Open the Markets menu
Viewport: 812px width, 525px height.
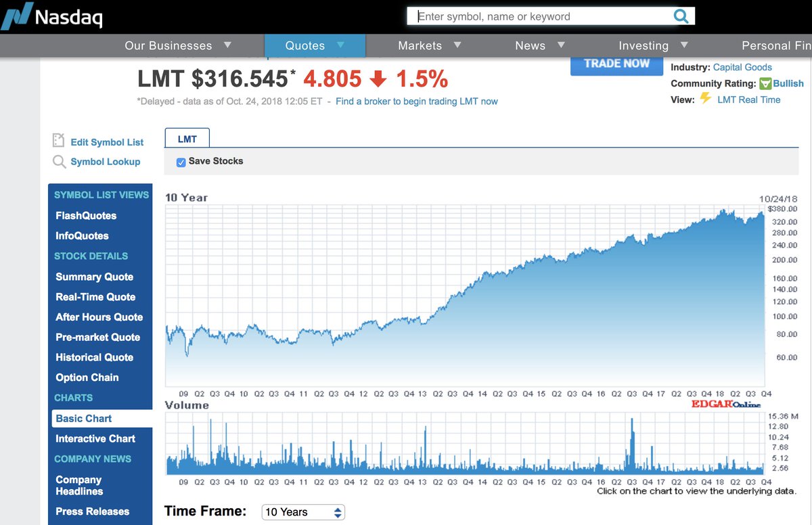tap(420, 45)
